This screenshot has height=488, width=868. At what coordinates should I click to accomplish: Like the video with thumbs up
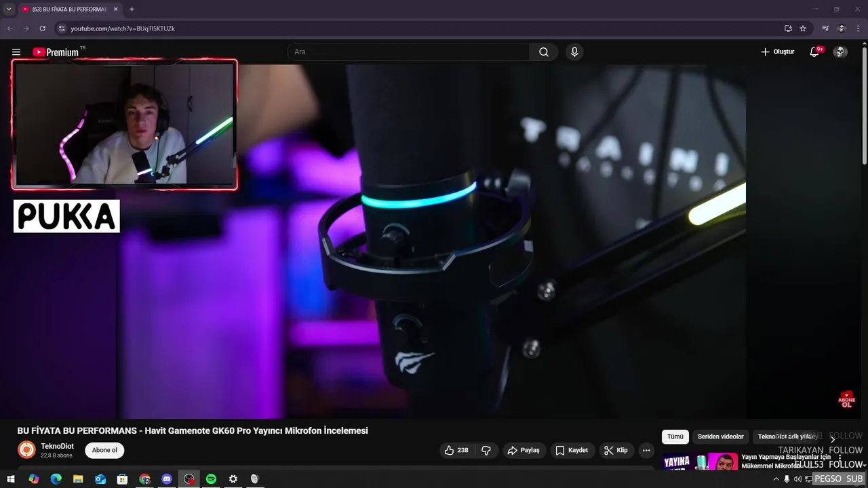coord(456,450)
